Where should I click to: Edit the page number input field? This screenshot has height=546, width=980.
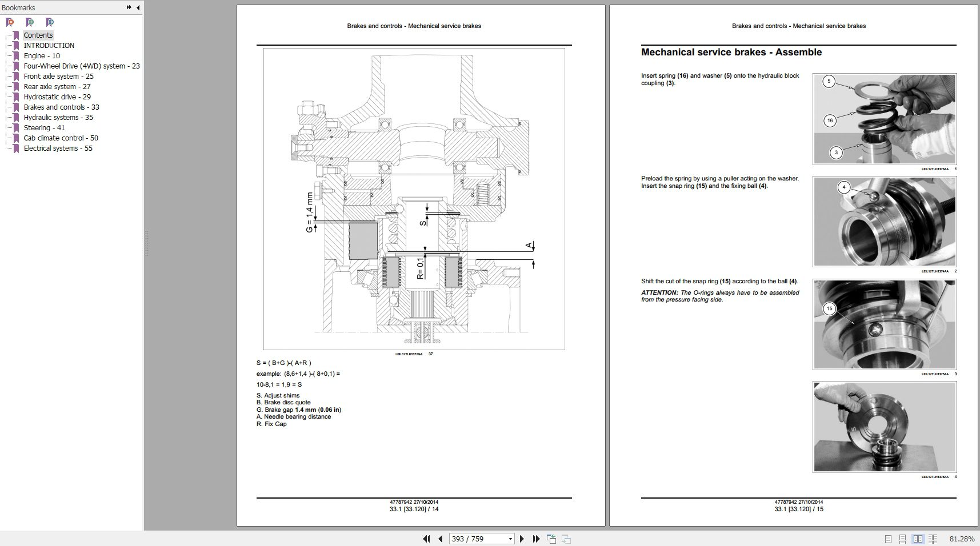474,539
